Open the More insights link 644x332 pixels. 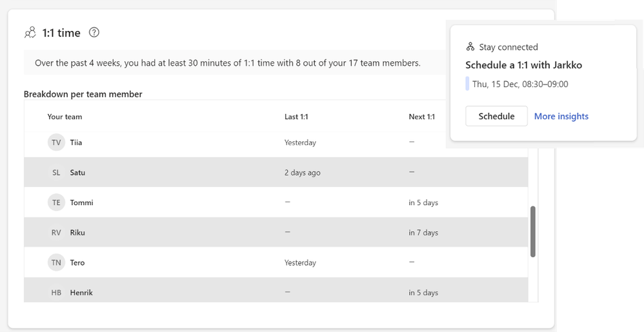click(x=561, y=117)
